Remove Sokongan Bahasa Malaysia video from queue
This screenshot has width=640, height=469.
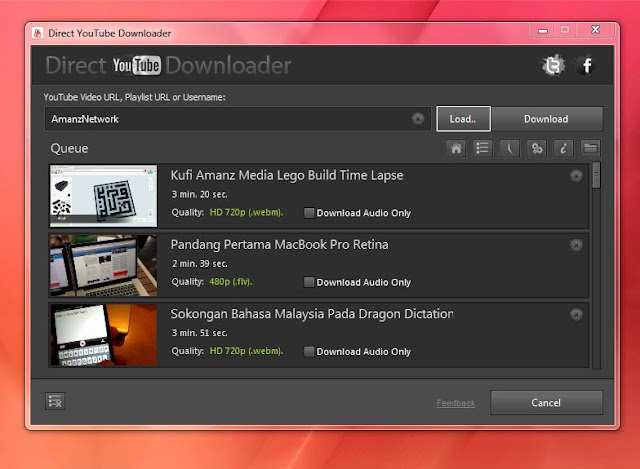[x=576, y=315]
